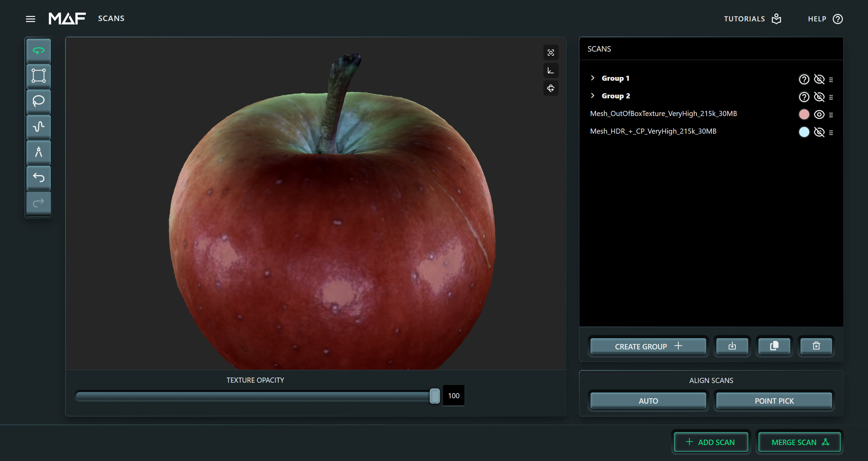Open the hamburger main menu
The height and width of the screenshot is (461, 868).
(31, 19)
